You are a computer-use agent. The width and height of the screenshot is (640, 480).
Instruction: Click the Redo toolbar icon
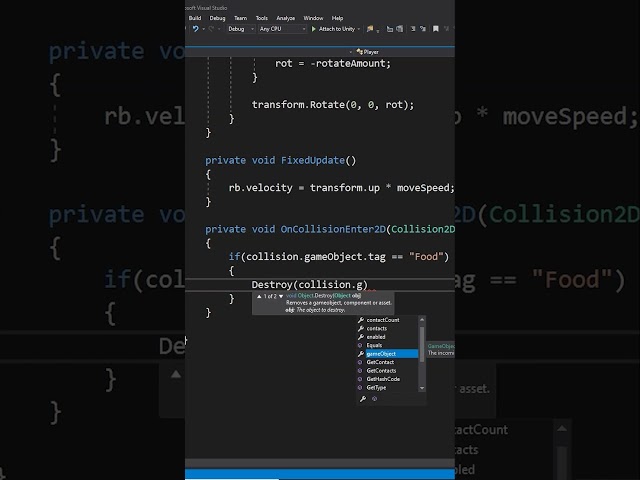pos(211,29)
